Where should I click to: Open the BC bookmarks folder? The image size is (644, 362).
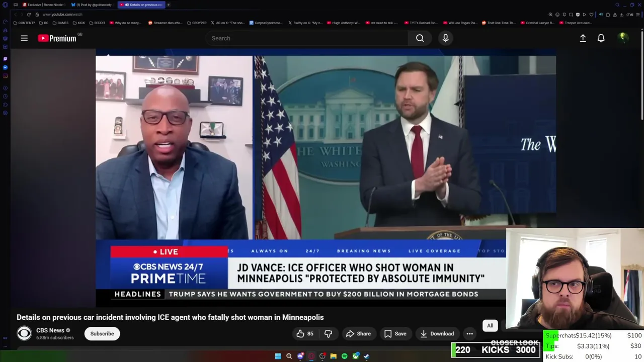coord(44,23)
